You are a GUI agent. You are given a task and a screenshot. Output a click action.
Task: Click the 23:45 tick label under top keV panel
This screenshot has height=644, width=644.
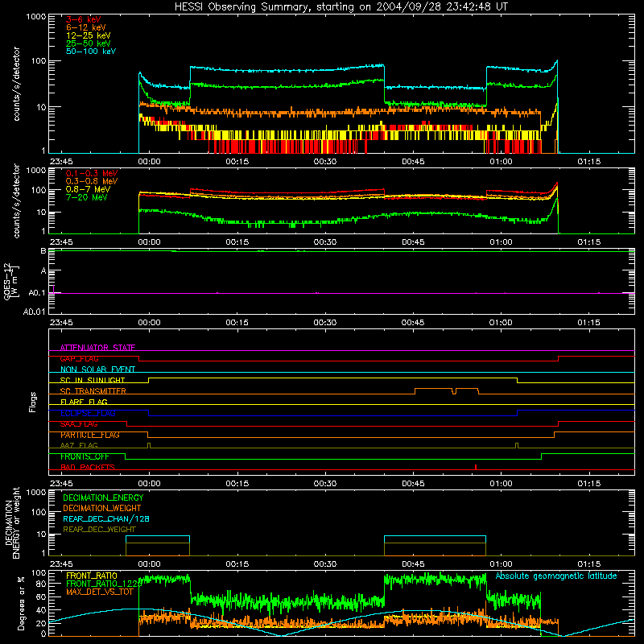[61, 162]
